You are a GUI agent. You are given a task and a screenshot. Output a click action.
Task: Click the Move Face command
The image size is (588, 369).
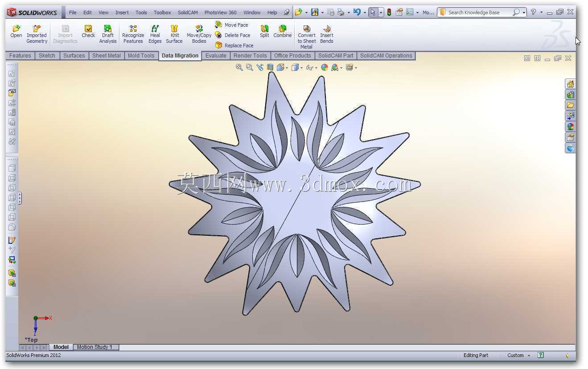[232, 25]
